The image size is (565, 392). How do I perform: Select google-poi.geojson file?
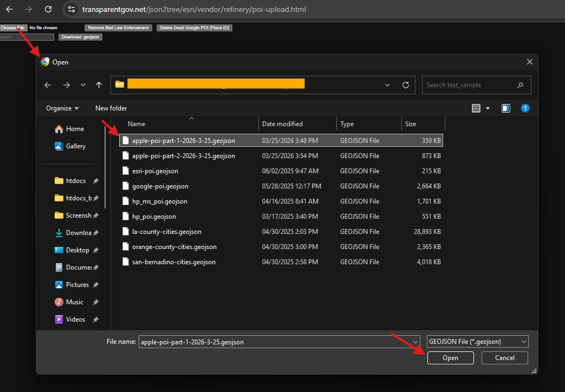(160, 186)
